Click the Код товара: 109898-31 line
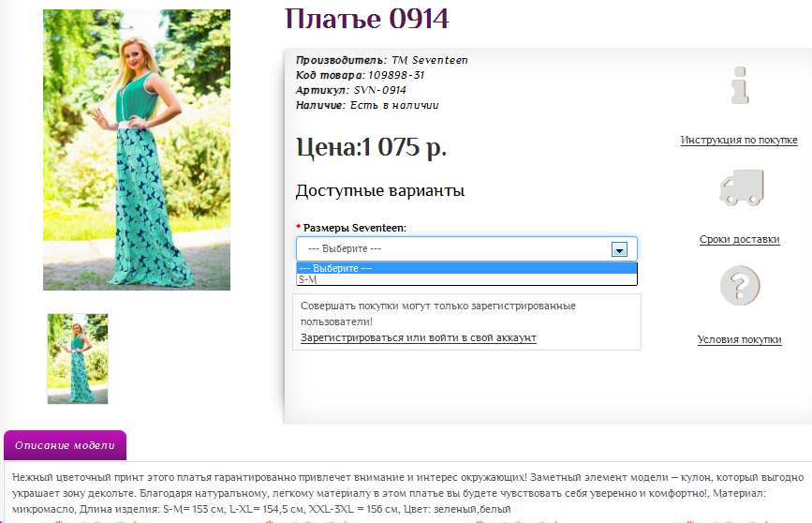 point(360,75)
